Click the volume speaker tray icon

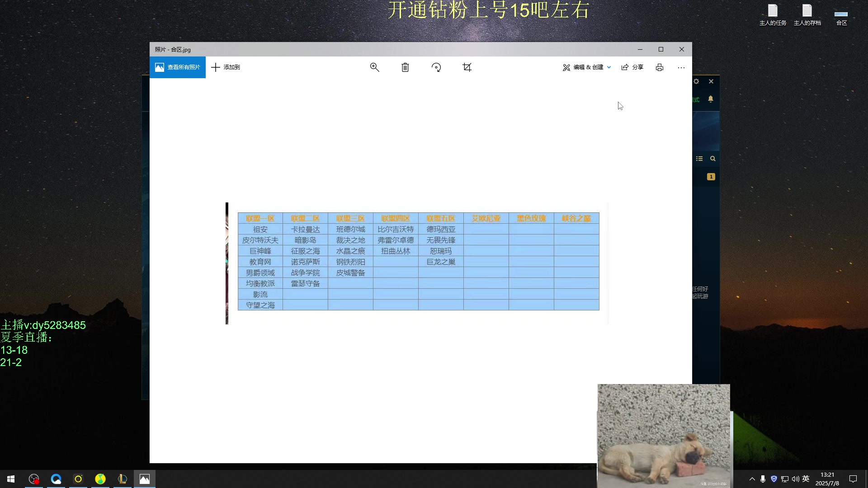[x=796, y=479]
